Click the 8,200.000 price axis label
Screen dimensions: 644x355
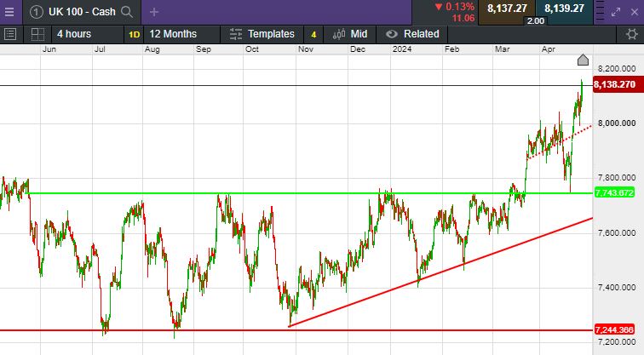tap(617, 69)
